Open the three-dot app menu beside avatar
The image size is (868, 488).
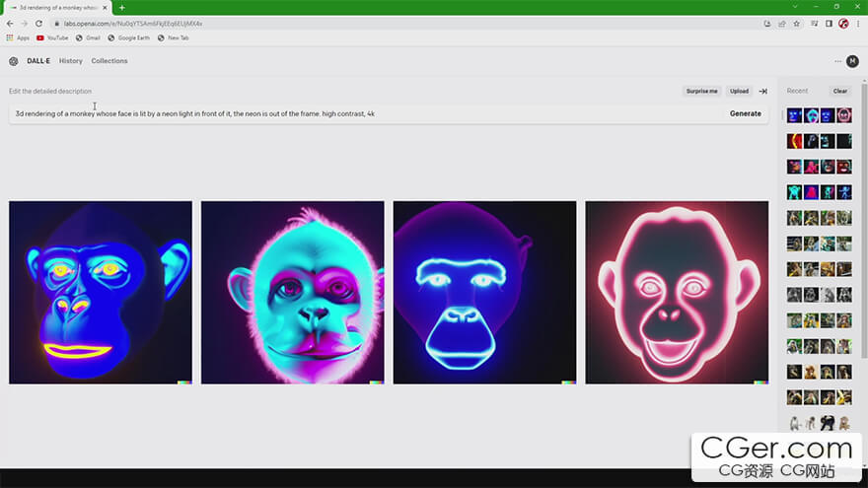[837, 61]
